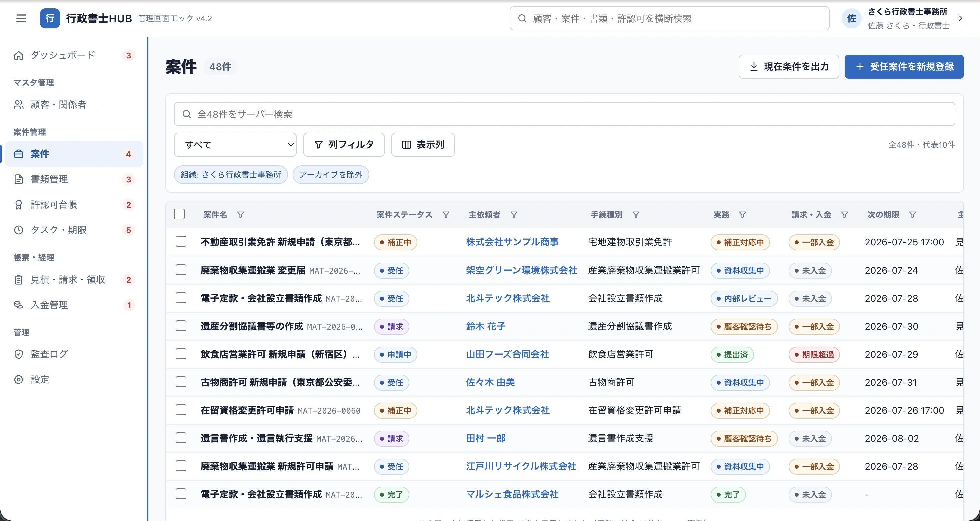
Task: Open 許認可台帳 in the sidebar
Action: (x=74, y=205)
